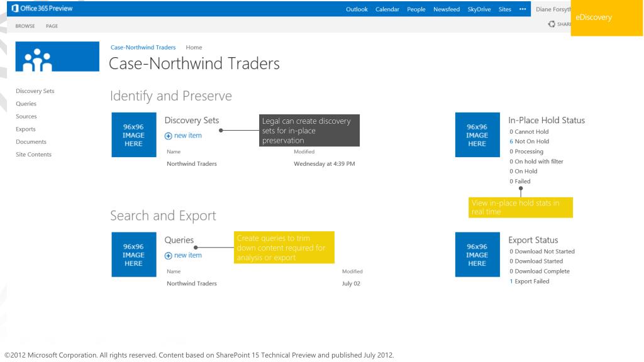Open Exports in the left navigation
This screenshot has width=644, height=362.
click(x=25, y=129)
